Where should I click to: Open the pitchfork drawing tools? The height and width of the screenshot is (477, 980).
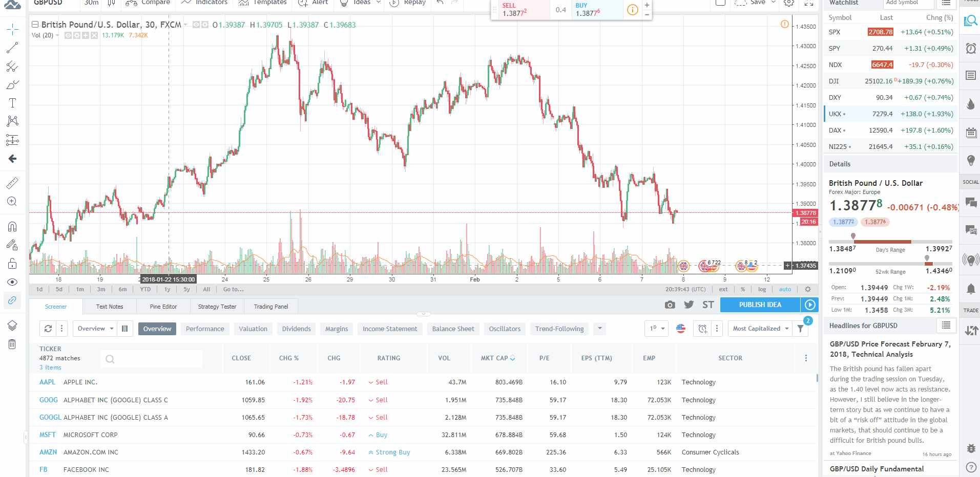pos(12,67)
